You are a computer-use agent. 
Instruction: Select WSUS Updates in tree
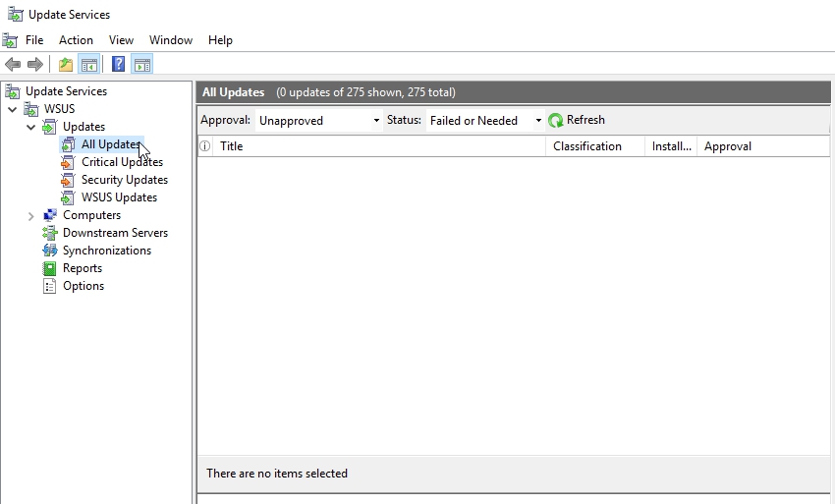[x=119, y=197]
